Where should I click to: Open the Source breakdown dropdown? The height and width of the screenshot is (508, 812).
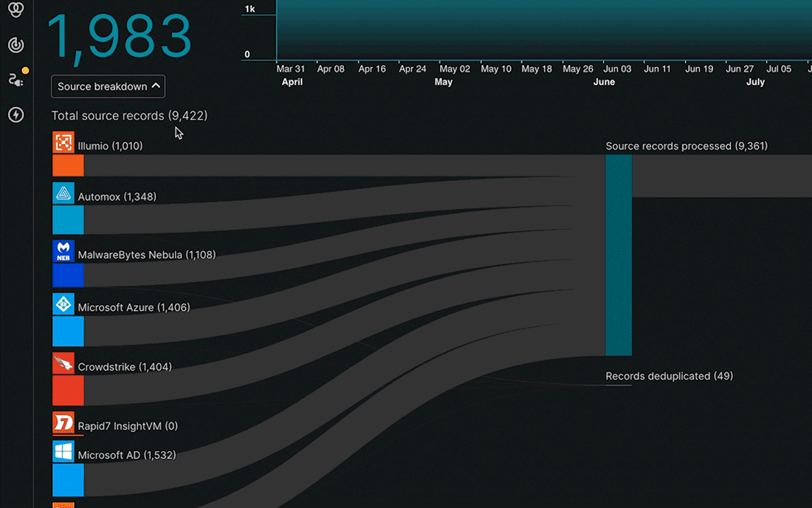pyautogui.click(x=109, y=86)
